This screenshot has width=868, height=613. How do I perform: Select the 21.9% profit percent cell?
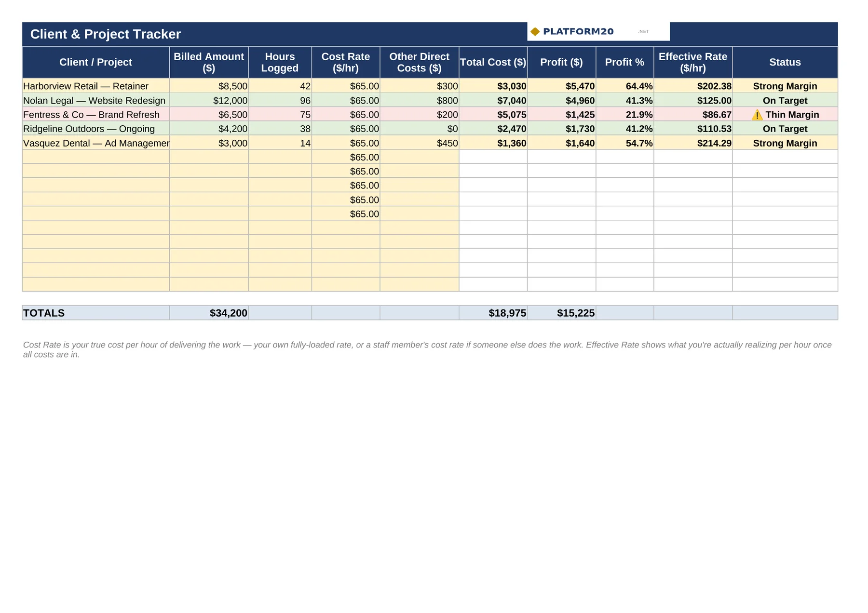click(624, 114)
